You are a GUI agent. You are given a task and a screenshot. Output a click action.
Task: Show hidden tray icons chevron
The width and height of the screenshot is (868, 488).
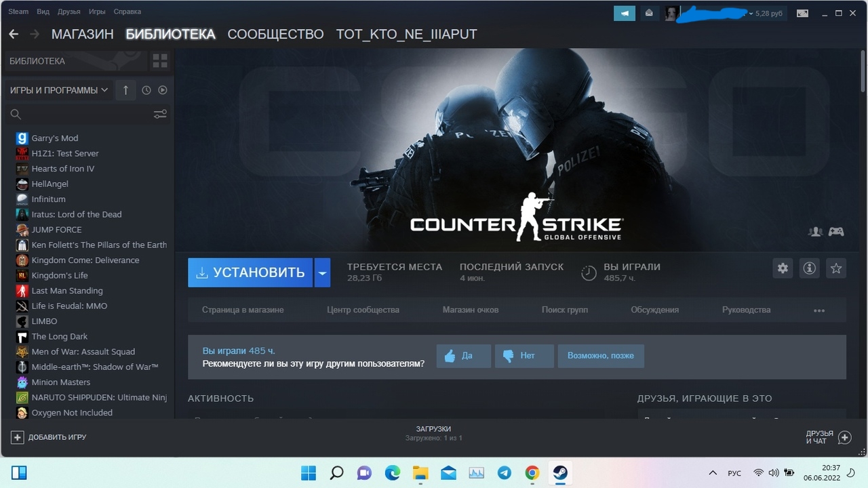(x=713, y=472)
